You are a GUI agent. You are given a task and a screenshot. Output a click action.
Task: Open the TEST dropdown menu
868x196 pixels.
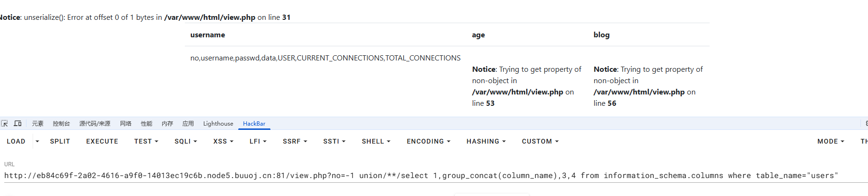tap(146, 141)
